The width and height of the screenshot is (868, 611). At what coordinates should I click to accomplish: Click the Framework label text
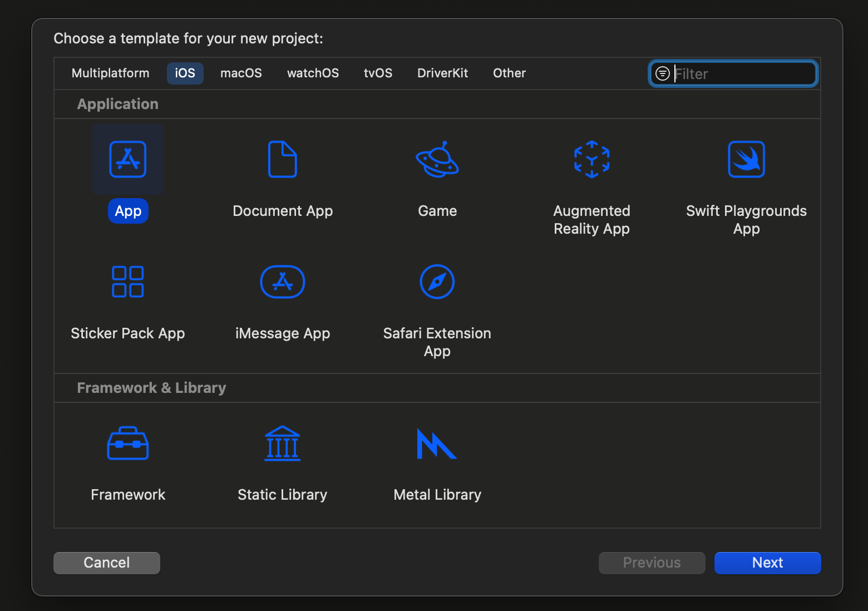pyautogui.click(x=128, y=495)
